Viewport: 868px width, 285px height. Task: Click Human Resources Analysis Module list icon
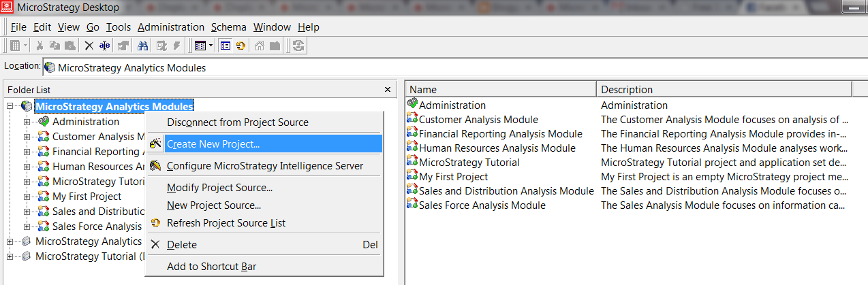coord(412,148)
